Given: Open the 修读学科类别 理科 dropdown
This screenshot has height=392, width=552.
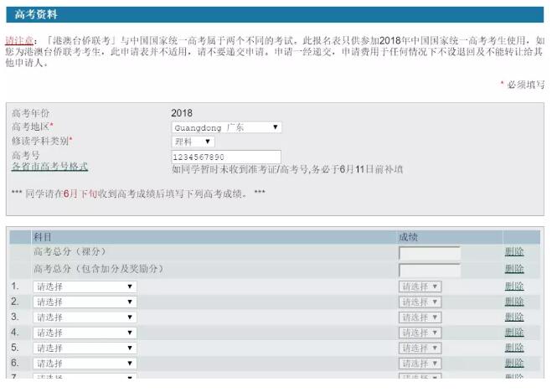Looking at the screenshot, I should click(x=193, y=142).
